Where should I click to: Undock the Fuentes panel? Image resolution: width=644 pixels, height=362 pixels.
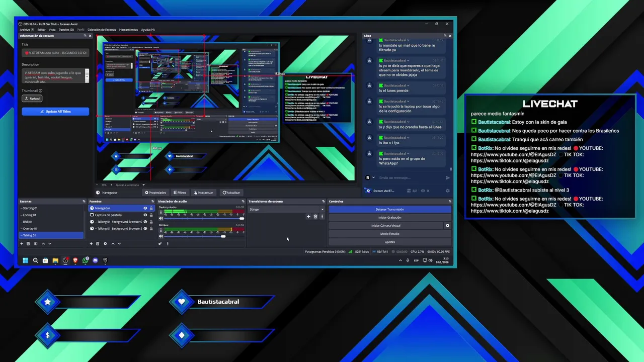[x=152, y=202]
